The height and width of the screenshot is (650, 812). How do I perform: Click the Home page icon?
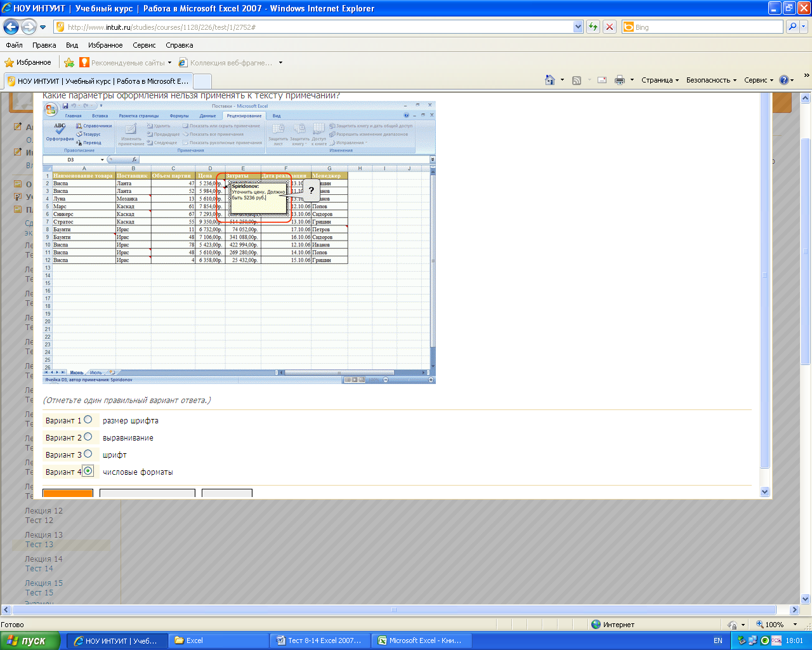[x=550, y=80]
